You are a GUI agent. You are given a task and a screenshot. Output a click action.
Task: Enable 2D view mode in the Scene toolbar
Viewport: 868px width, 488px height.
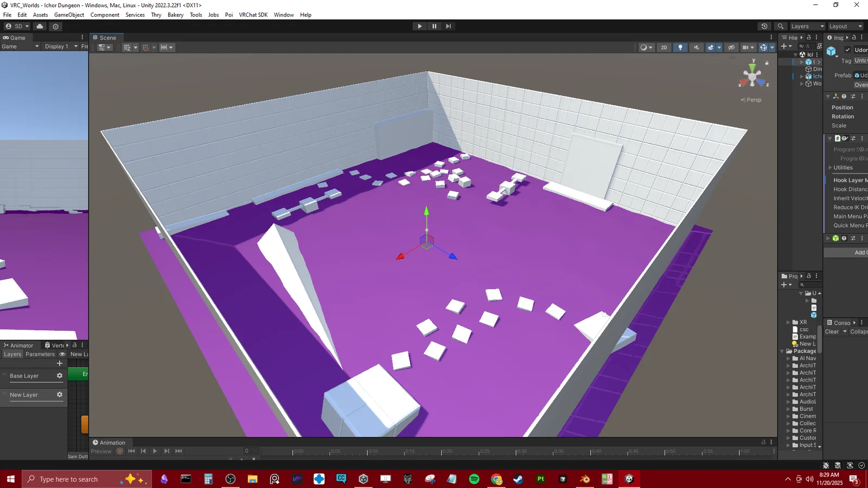pyautogui.click(x=664, y=47)
